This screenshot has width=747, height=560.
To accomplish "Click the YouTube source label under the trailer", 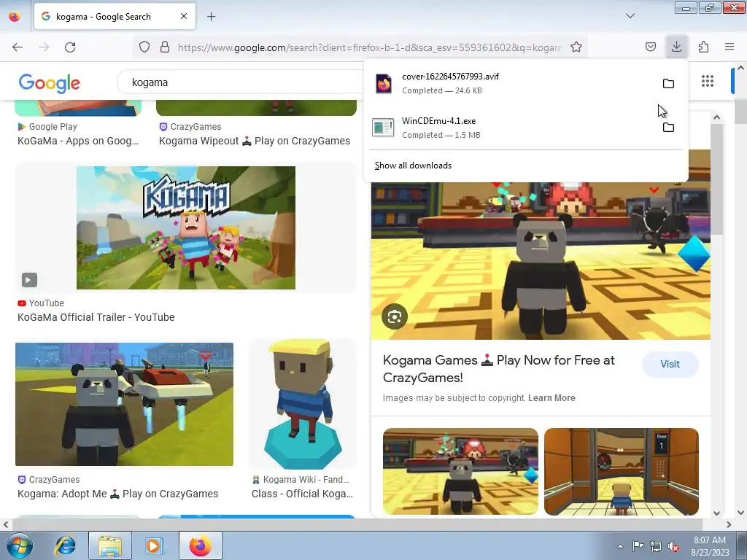I will [x=46, y=303].
